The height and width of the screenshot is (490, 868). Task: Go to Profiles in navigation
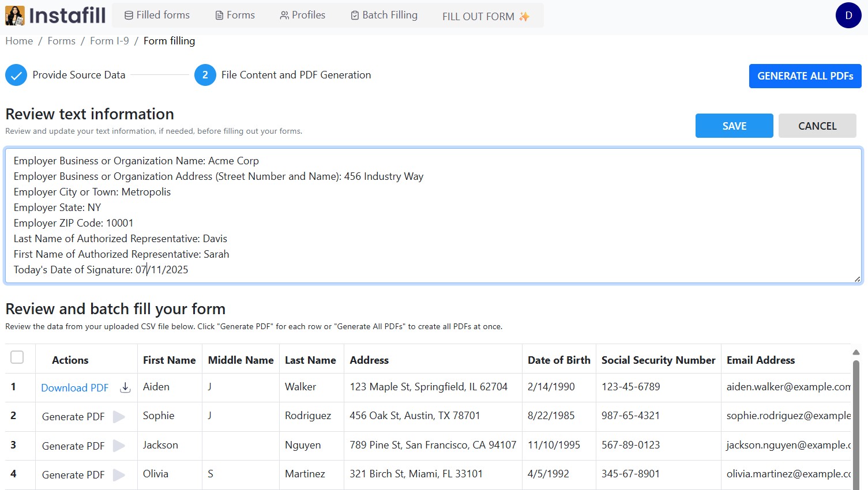pos(303,15)
